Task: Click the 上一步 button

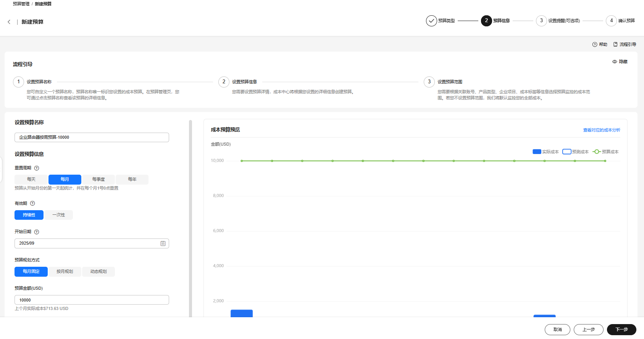Action: 588,329
